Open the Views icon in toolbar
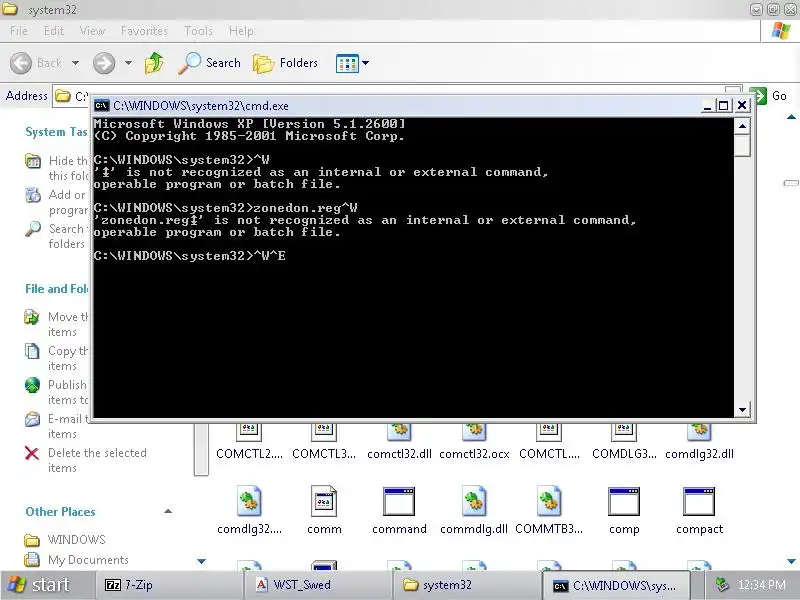The height and width of the screenshot is (600, 800). click(347, 63)
